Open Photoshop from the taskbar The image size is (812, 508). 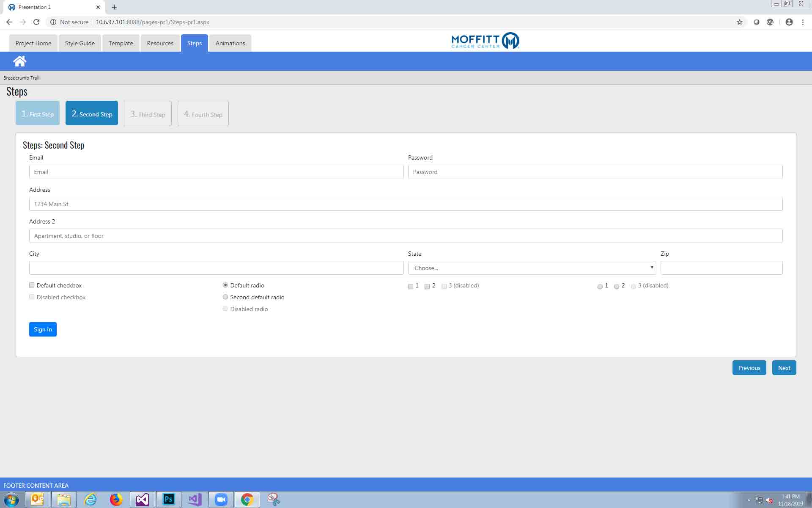pos(168,500)
